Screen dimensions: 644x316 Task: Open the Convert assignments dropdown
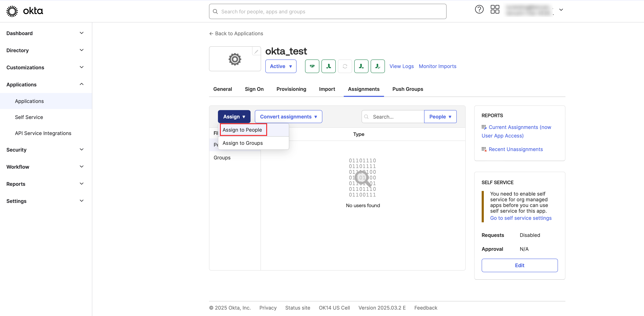tap(288, 117)
